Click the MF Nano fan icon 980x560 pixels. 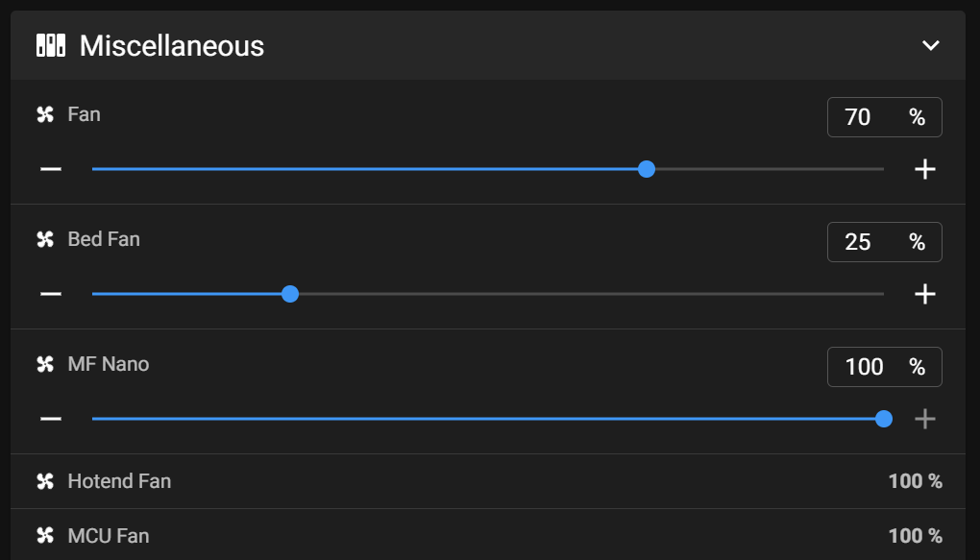[45, 364]
